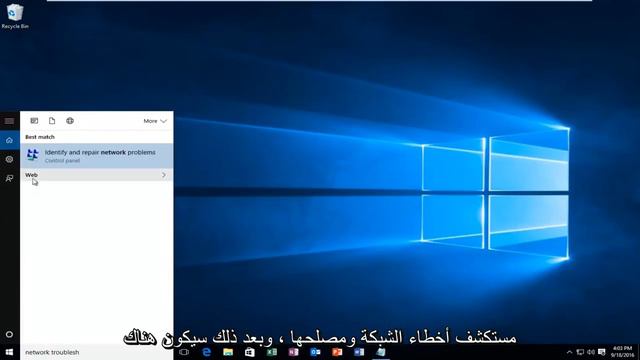Filter search results by Documents
Viewport: 640px width, 360px height.
coord(52,121)
